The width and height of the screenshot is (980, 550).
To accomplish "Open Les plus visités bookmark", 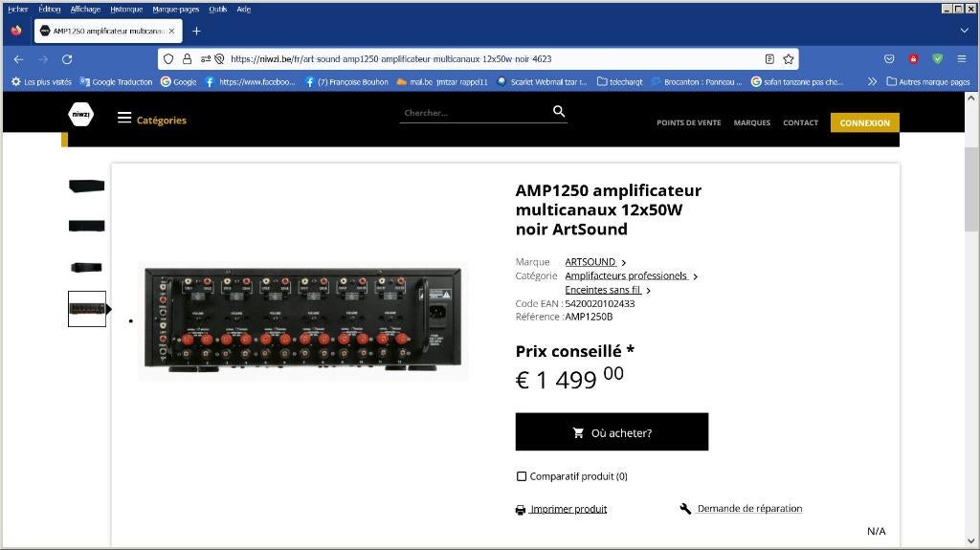I will 42,82.
